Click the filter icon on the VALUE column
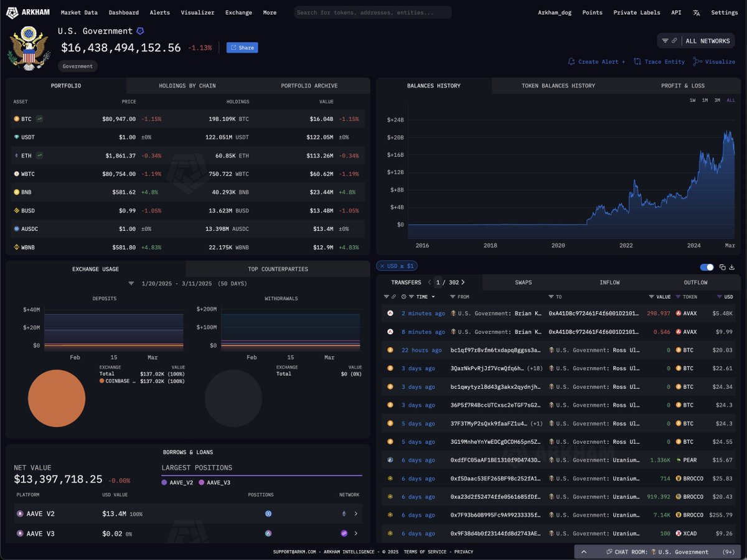 [x=652, y=297]
